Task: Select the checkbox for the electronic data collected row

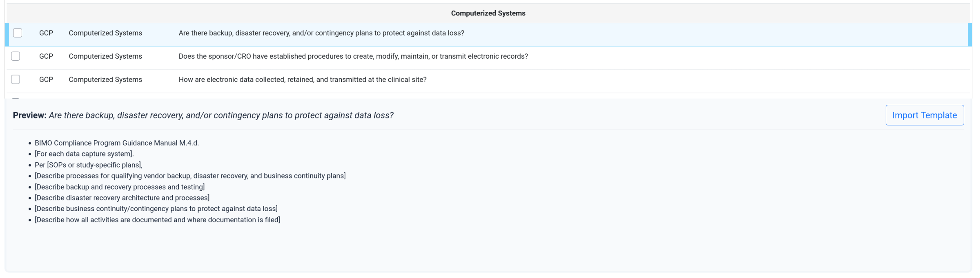Action: tap(16, 79)
